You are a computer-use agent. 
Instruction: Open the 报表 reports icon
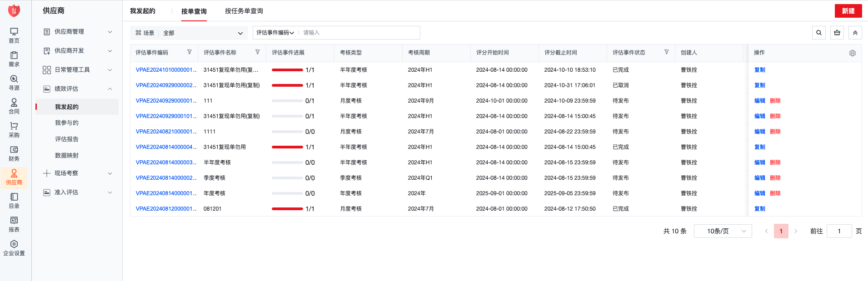14,224
